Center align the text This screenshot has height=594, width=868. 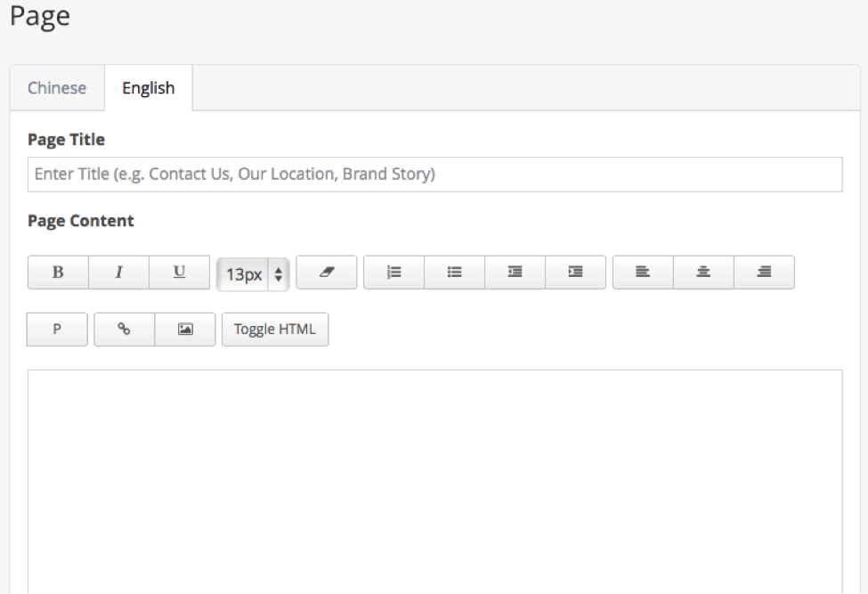(703, 273)
